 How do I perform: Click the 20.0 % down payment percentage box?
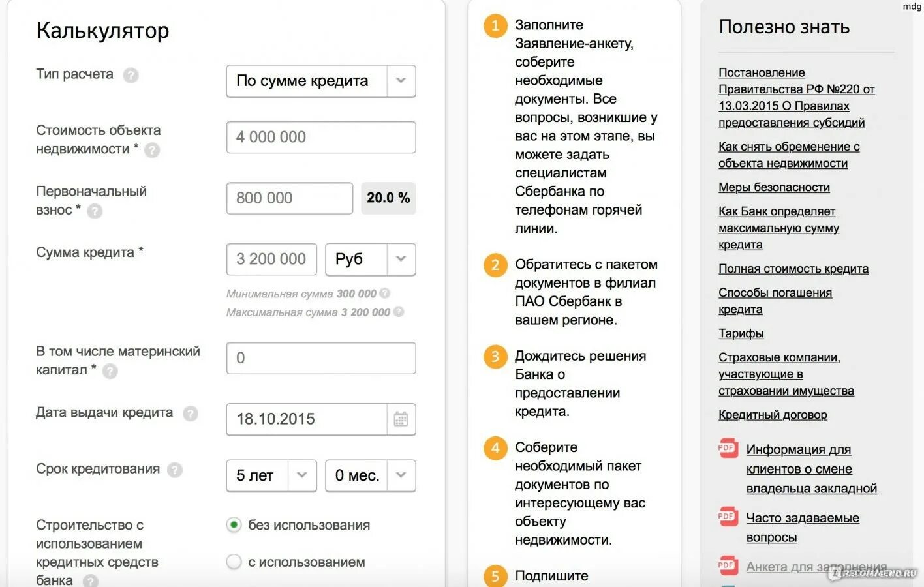pos(388,198)
